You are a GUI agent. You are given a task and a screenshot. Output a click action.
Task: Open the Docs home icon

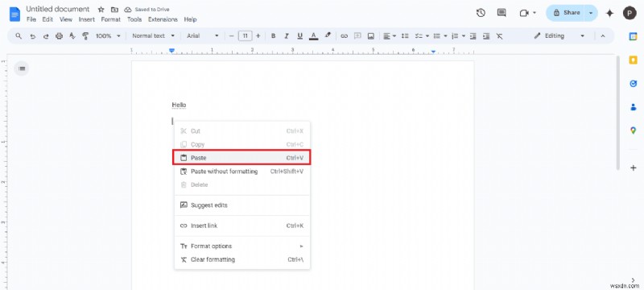pos(14,14)
